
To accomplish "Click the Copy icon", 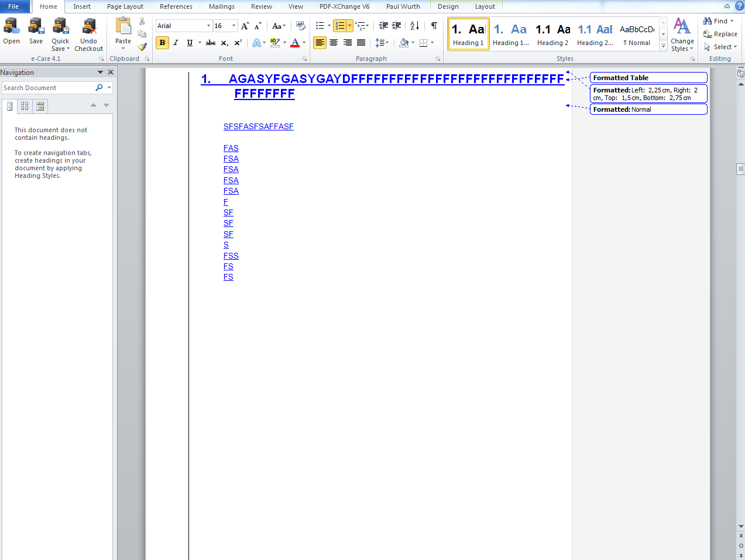I will tap(142, 34).
